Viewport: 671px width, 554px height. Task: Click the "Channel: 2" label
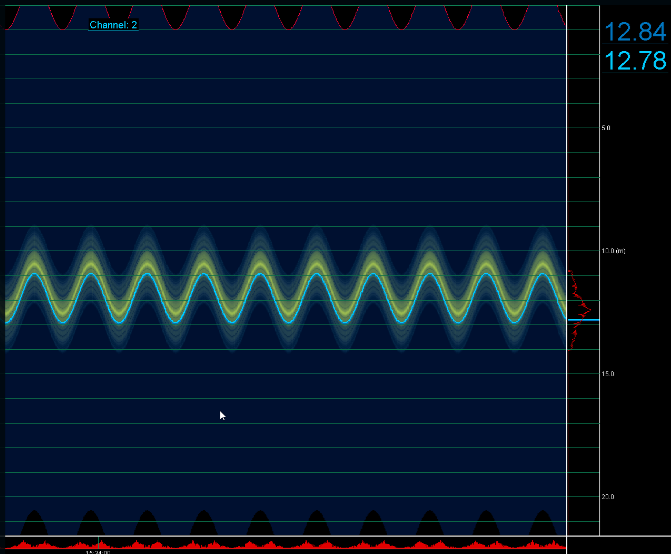click(113, 25)
